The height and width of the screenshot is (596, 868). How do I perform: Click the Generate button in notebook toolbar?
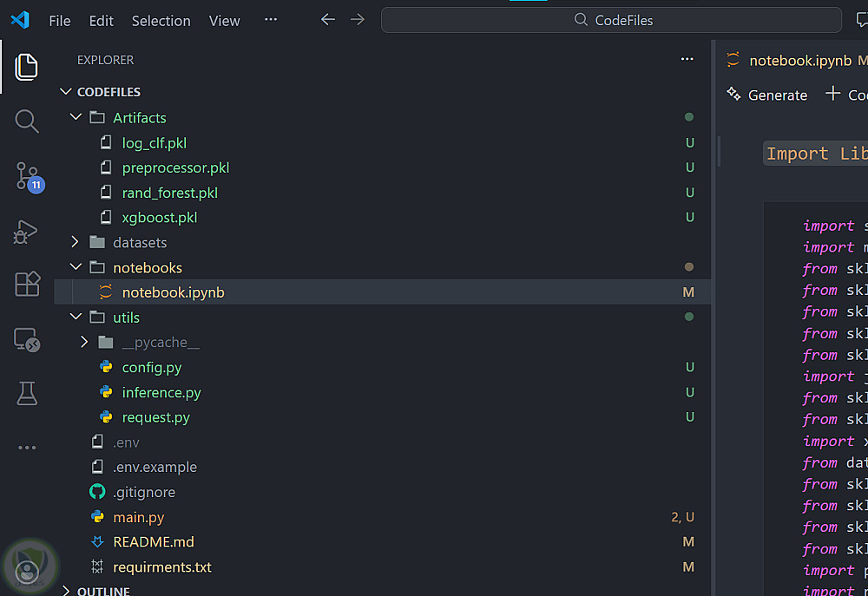pos(767,95)
